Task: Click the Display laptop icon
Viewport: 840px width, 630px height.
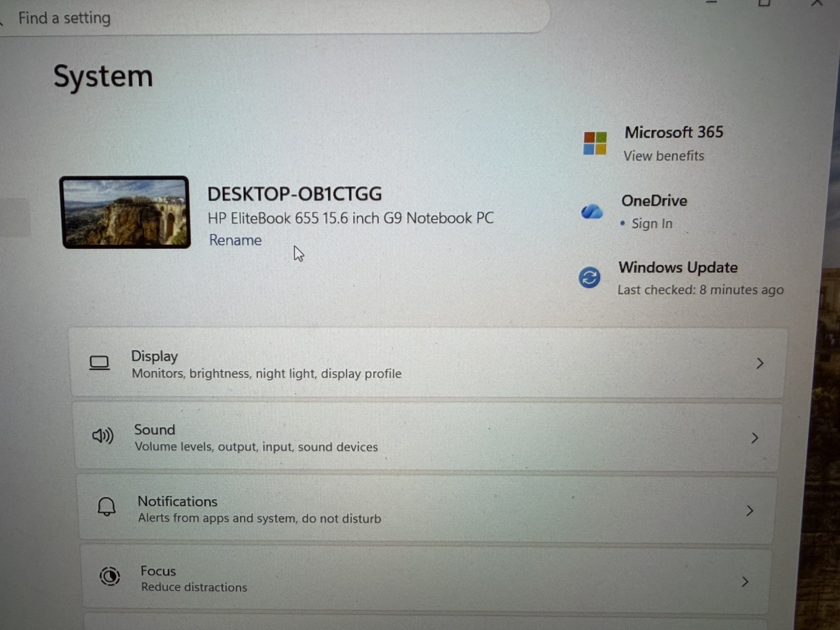Action: (99, 363)
